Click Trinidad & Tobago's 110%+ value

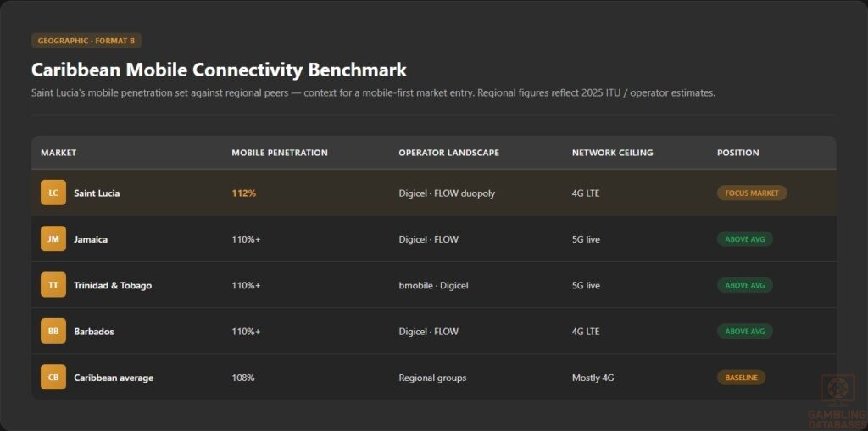tap(247, 285)
